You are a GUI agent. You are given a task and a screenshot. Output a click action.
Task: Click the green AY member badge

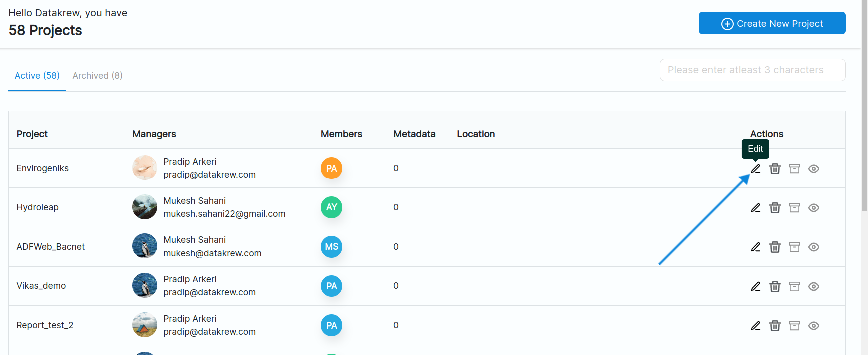331,207
